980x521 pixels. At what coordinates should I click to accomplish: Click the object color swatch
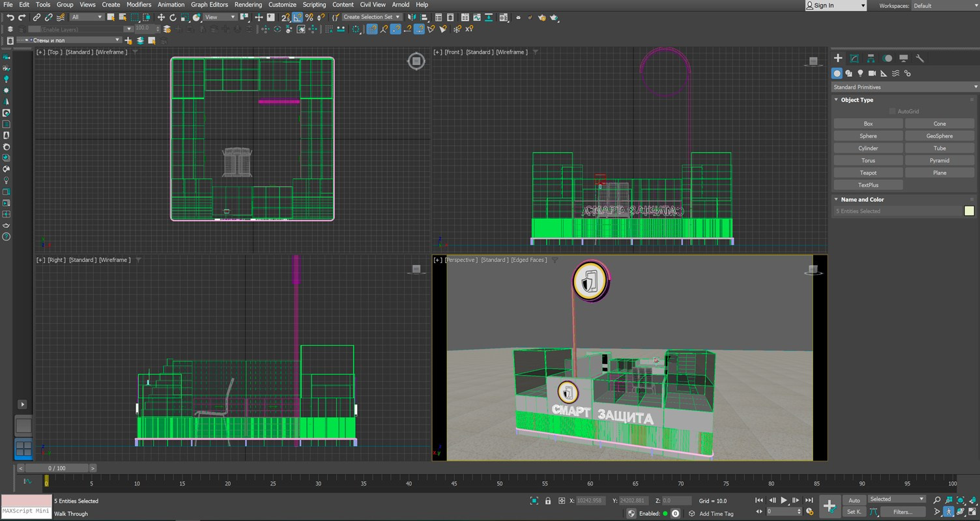969,211
